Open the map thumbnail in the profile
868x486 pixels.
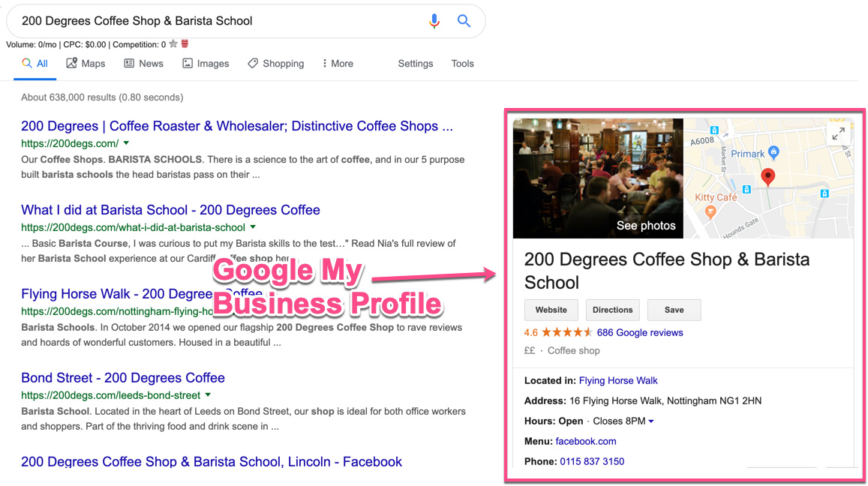coord(768,178)
